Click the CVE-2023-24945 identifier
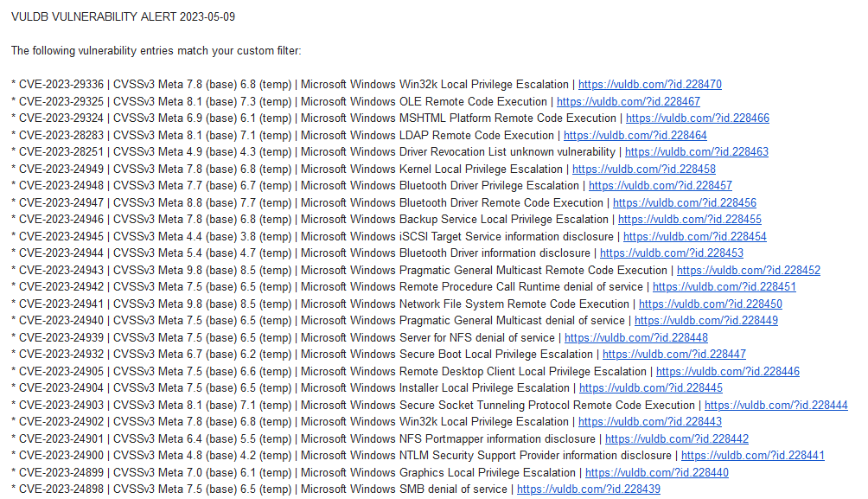This screenshot has height=499, width=868. tap(61, 236)
